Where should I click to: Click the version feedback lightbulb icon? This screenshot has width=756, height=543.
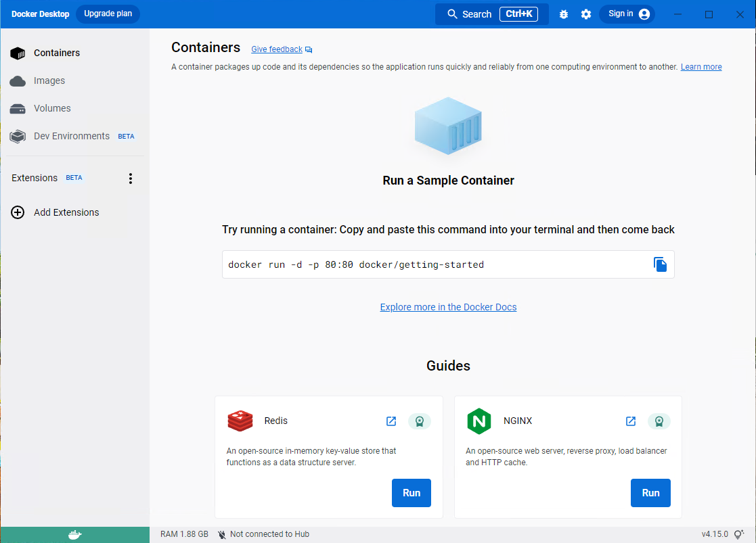coord(738,534)
